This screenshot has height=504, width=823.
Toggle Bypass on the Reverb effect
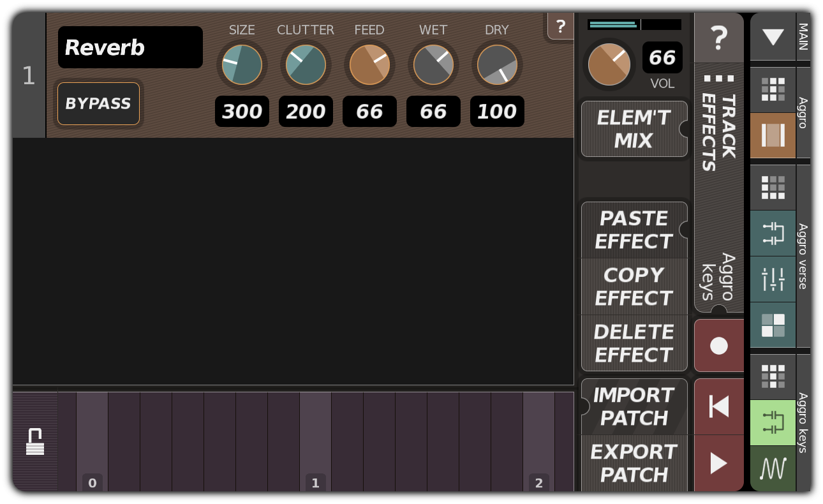click(x=98, y=103)
